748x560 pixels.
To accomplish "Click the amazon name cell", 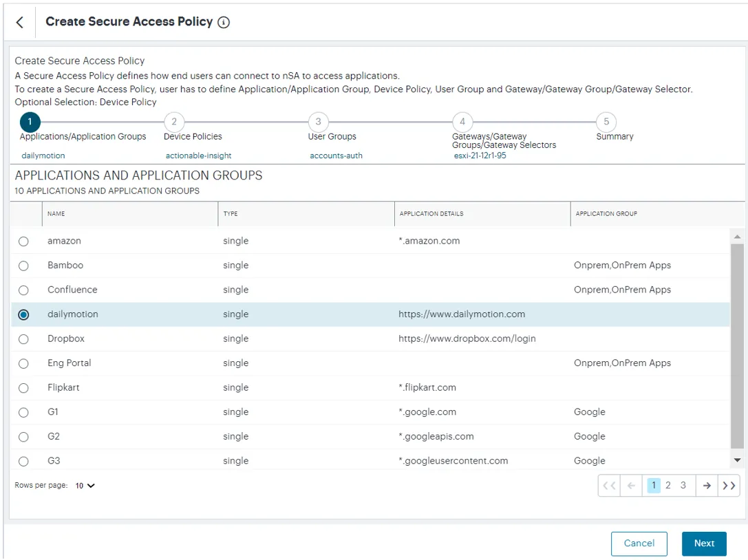I will tap(64, 241).
